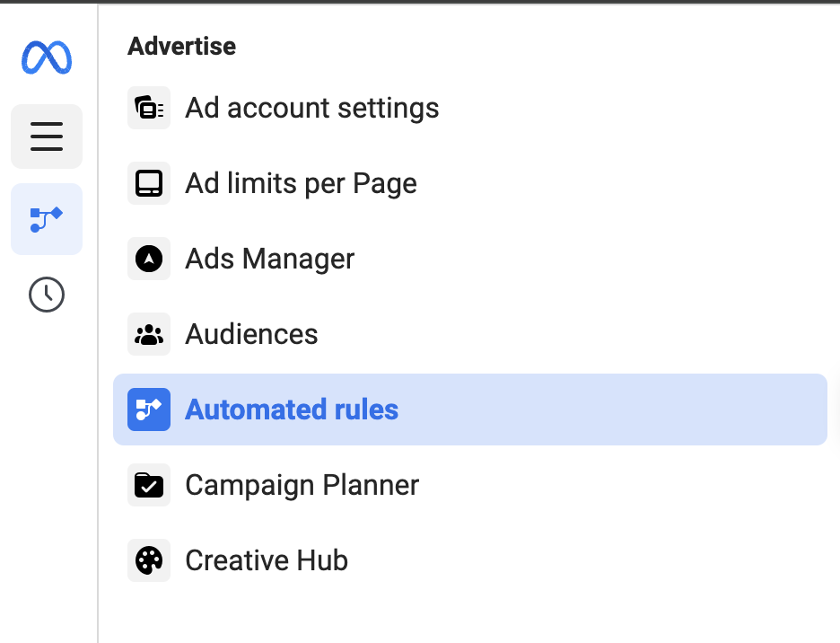Click the Ad limits per Page icon
The width and height of the screenshot is (840, 643).
click(x=149, y=183)
